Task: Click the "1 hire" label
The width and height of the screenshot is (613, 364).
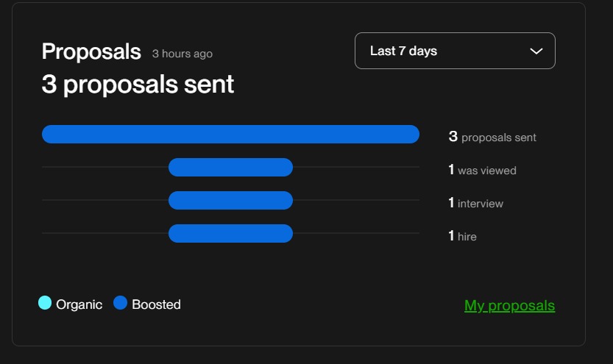Action: [x=463, y=236]
